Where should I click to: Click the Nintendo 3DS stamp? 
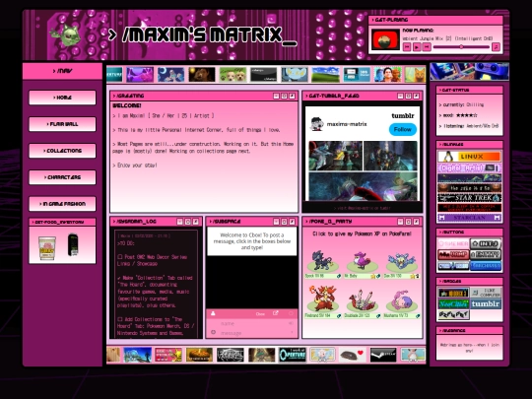tap(357, 74)
